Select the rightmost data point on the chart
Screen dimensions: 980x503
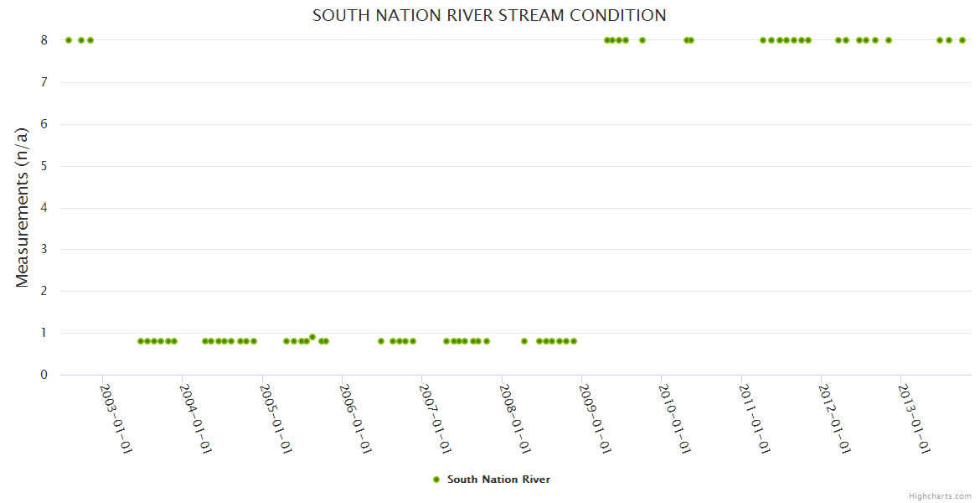pos(962,40)
